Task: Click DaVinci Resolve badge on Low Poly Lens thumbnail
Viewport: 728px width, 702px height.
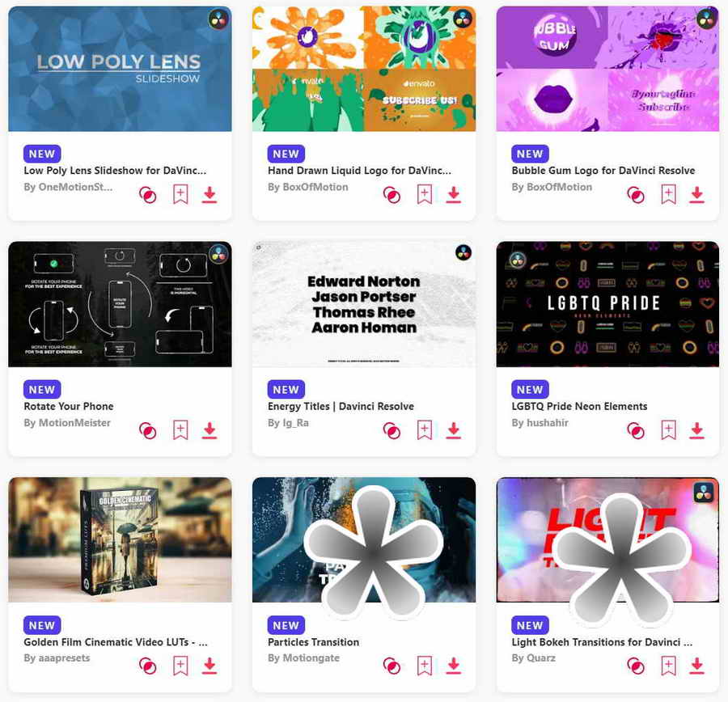Action: point(218,19)
